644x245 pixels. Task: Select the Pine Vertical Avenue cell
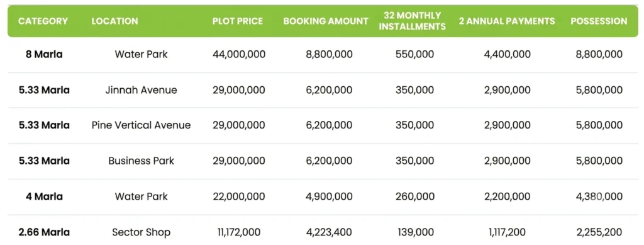tap(142, 125)
